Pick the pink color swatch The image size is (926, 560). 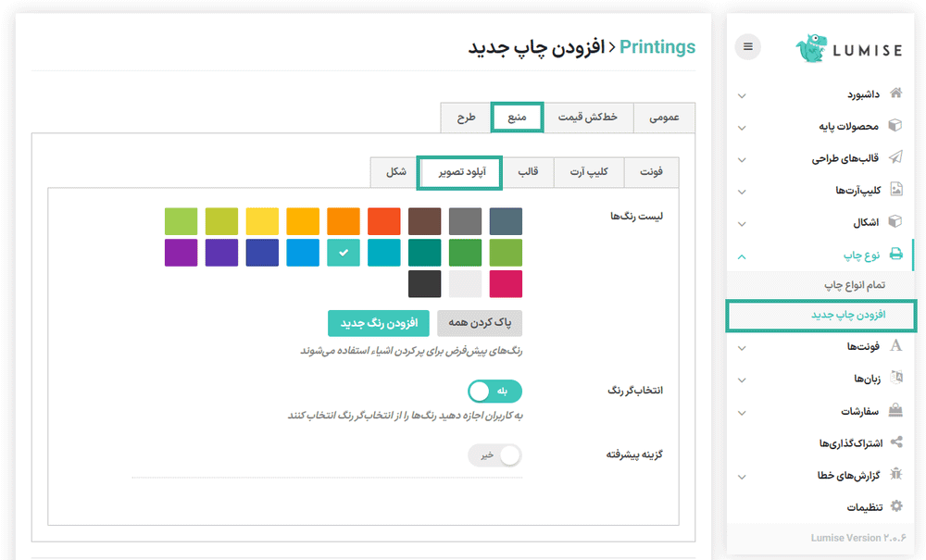pyautogui.click(x=506, y=284)
